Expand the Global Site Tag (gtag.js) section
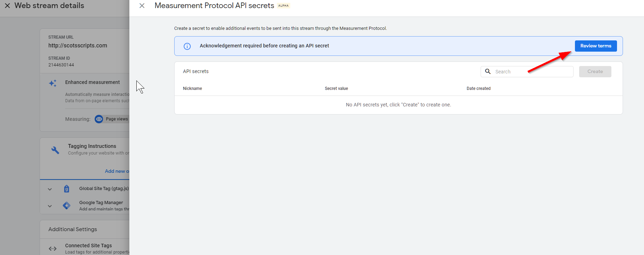644x255 pixels. click(x=50, y=189)
